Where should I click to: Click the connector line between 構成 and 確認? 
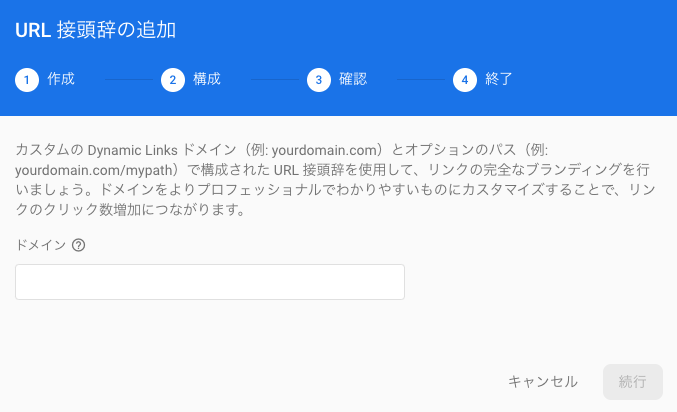pos(275,79)
